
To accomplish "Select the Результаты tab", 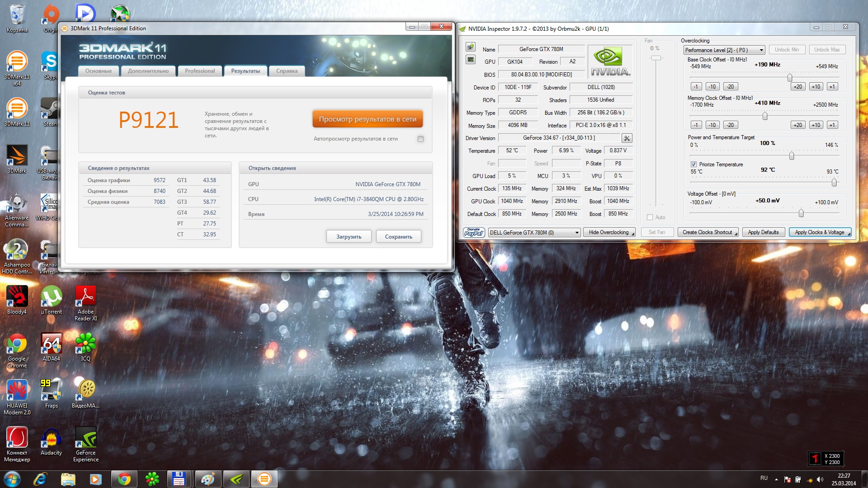I will click(245, 71).
